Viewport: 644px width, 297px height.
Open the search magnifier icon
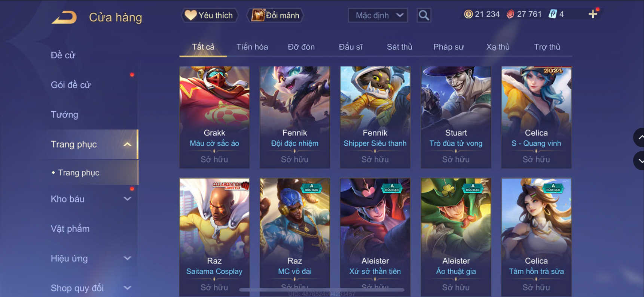pos(424,15)
